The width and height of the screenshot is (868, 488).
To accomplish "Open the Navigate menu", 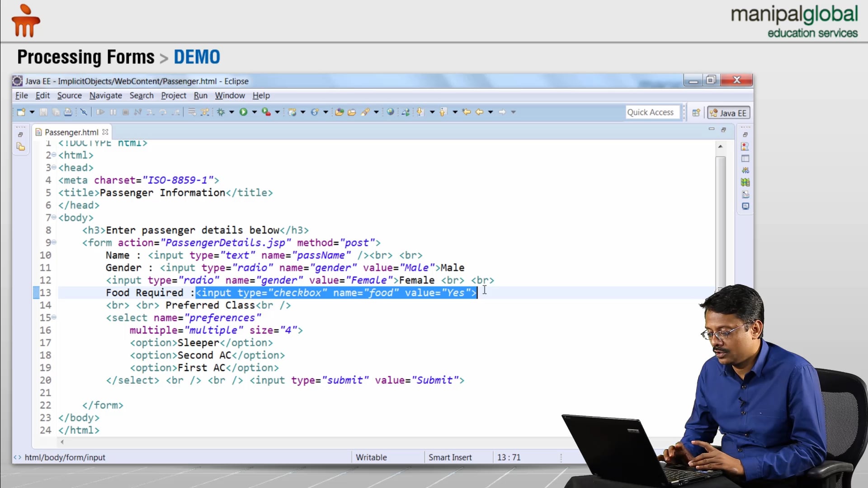I will tap(105, 95).
